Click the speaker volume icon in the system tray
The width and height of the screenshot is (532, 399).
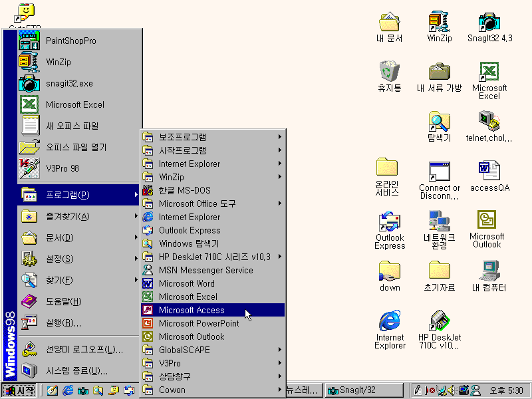pos(452,390)
